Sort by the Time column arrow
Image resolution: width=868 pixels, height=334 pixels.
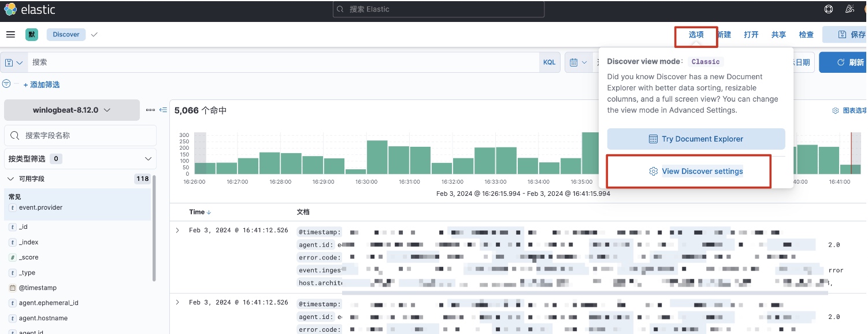(x=209, y=212)
